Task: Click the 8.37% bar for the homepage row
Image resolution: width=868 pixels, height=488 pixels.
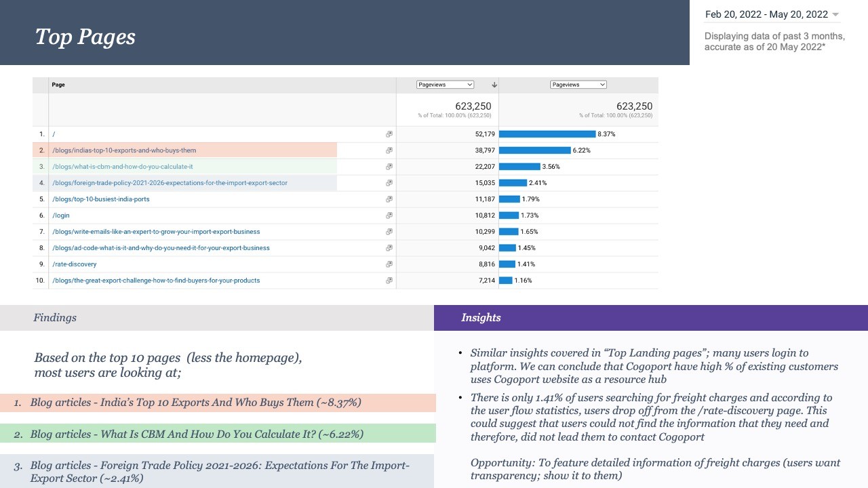Action: [547, 134]
